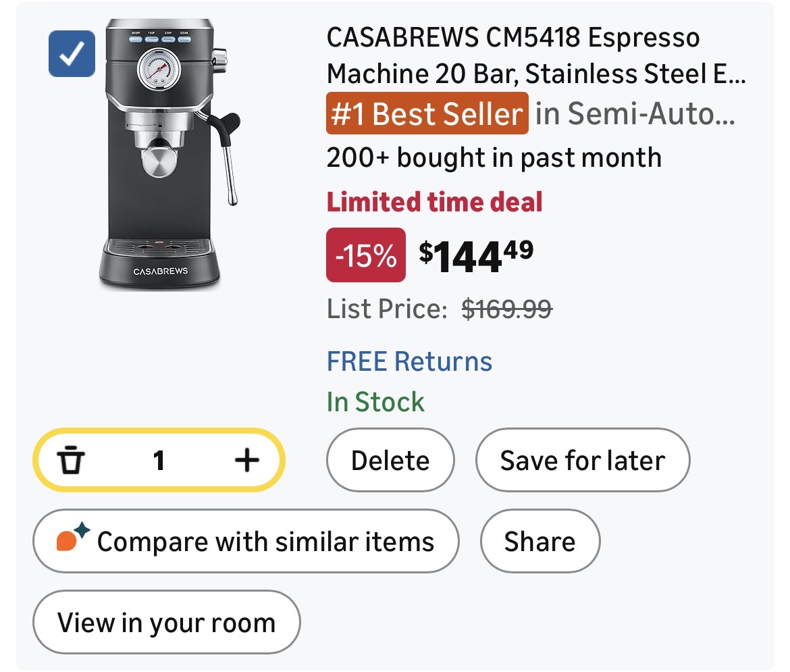Click the Limited time deal label
Viewport: 790px width, 672px height.
click(434, 202)
